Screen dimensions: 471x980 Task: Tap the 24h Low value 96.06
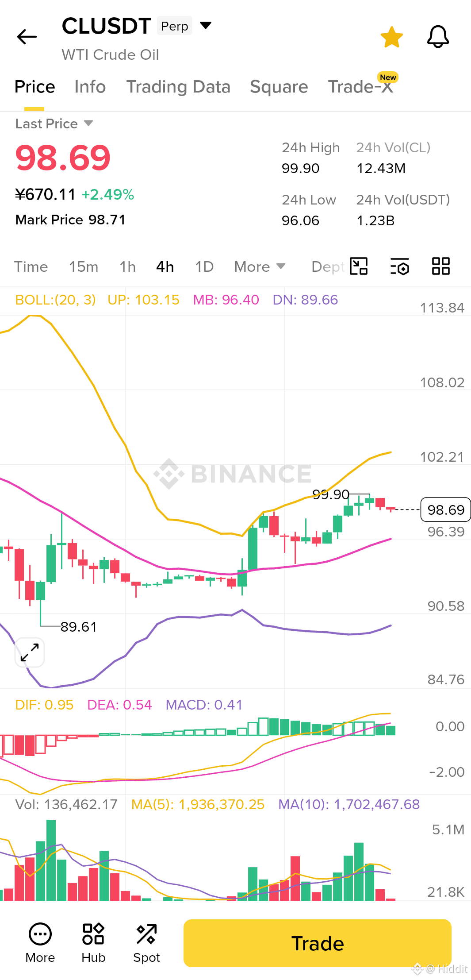pos(300,220)
